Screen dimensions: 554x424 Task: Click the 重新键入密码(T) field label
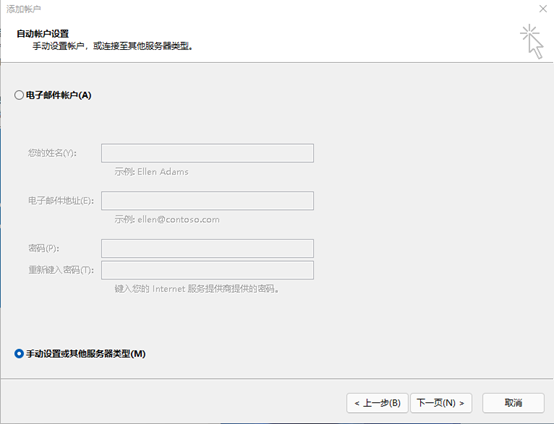click(x=61, y=270)
